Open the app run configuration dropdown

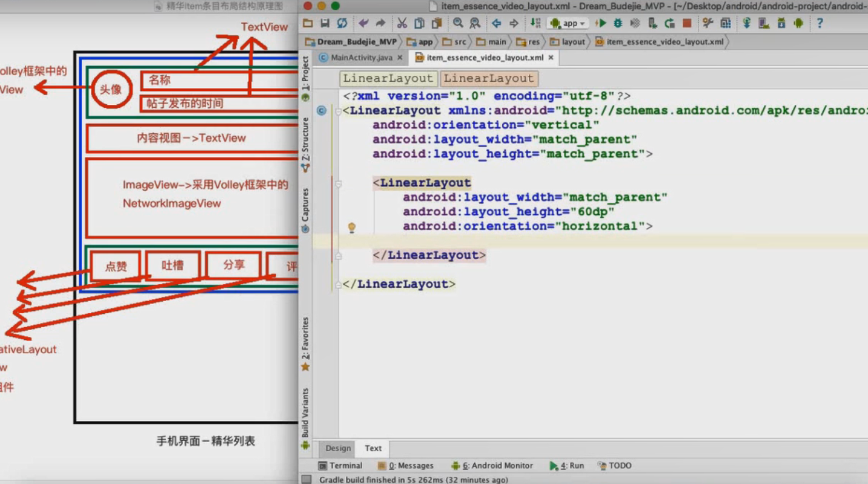[568, 23]
